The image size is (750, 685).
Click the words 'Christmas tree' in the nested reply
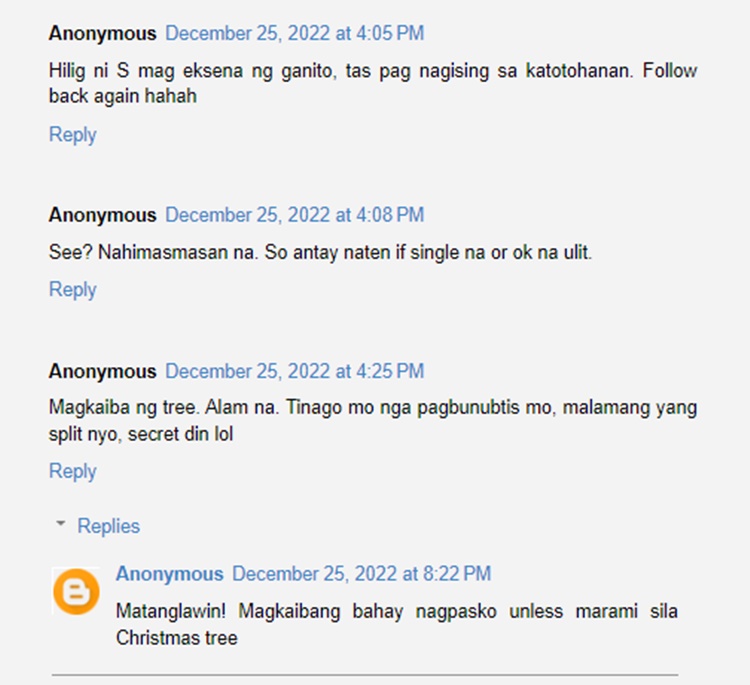tap(176, 638)
